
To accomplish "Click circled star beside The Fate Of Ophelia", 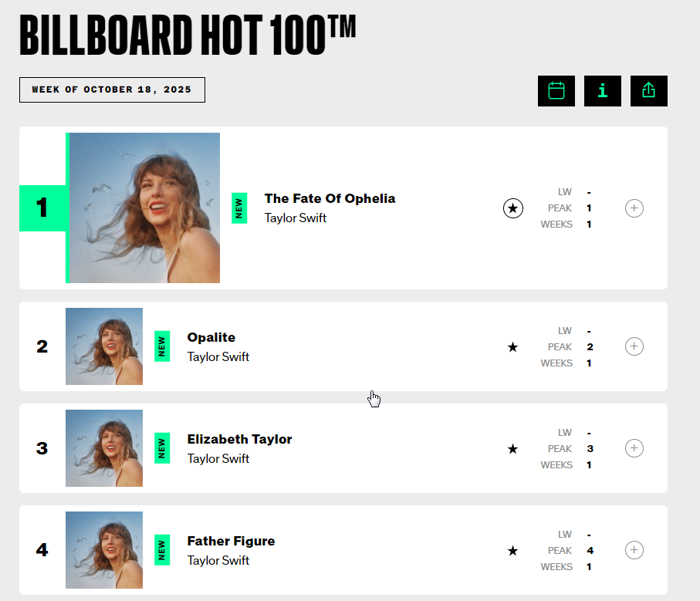I will [513, 208].
